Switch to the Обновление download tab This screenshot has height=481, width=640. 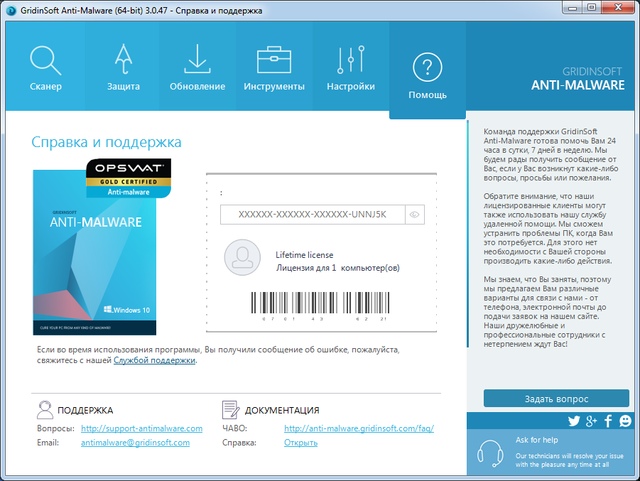198,68
